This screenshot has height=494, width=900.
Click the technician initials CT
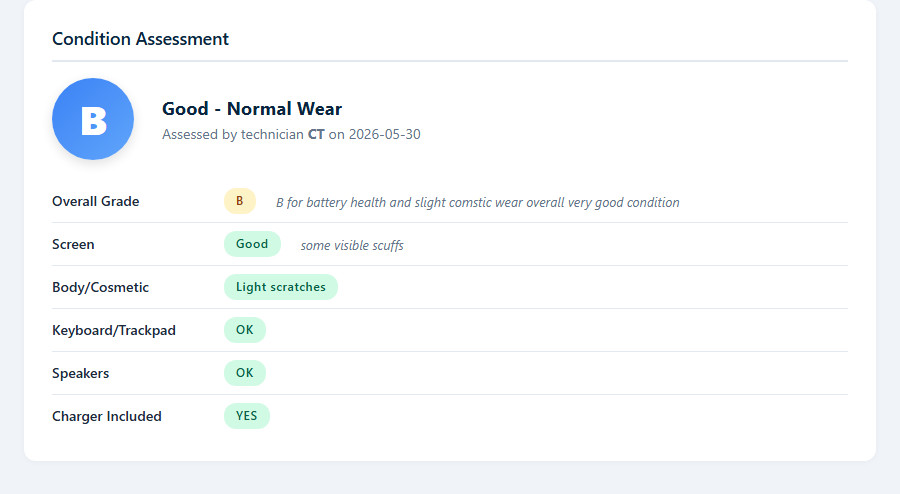[316, 134]
